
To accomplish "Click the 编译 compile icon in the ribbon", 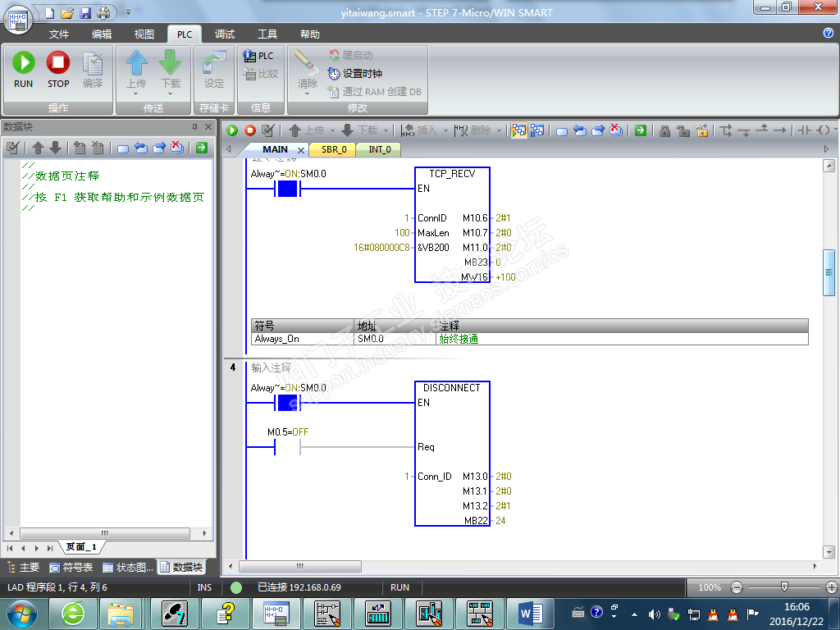I will [x=93, y=69].
